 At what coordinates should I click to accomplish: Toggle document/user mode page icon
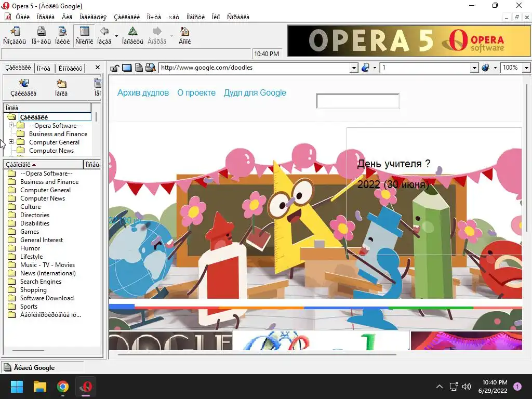pos(138,68)
